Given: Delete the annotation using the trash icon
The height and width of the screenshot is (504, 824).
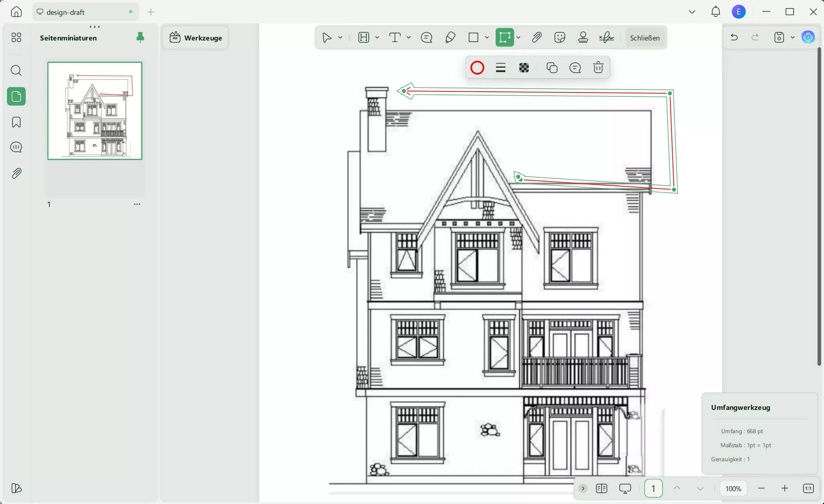Looking at the screenshot, I should [x=598, y=67].
